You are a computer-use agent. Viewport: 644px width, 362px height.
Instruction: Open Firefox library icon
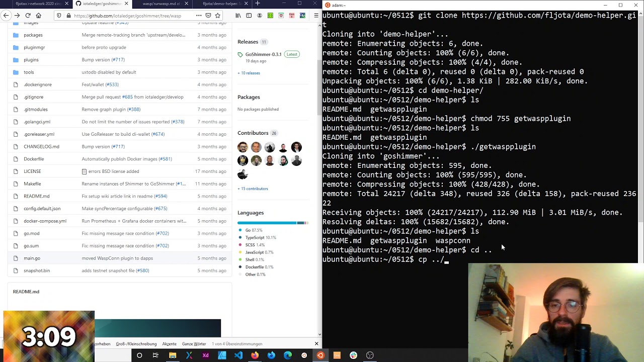point(238,16)
